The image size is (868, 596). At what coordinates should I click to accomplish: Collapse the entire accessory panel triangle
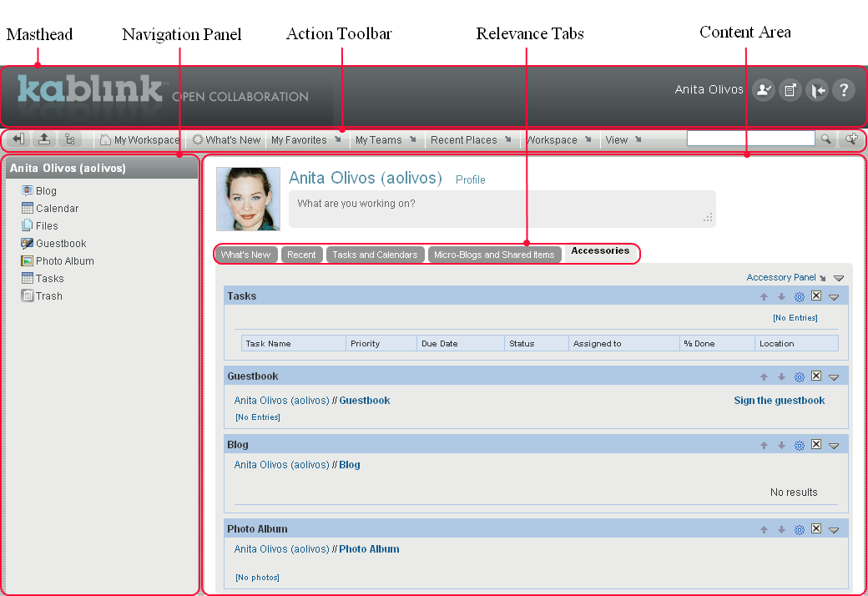[839, 278]
